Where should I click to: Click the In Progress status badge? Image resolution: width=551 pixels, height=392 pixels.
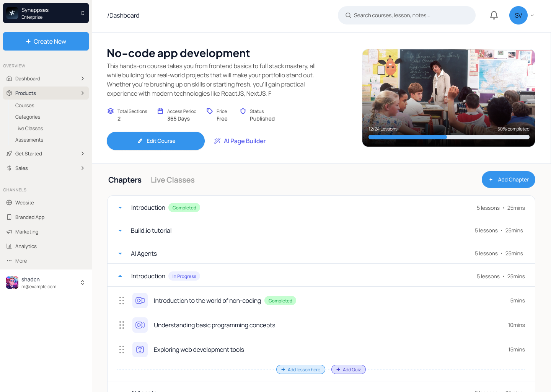tap(184, 276)
